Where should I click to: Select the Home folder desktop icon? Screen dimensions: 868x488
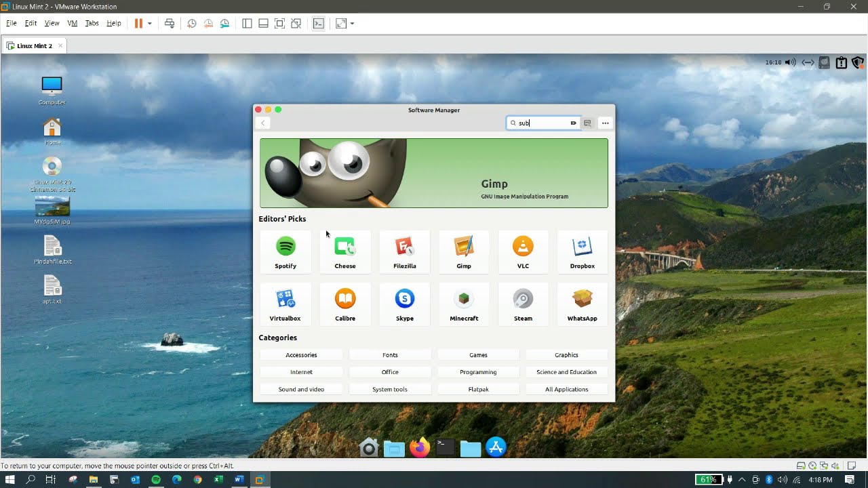tap(52, 131)
